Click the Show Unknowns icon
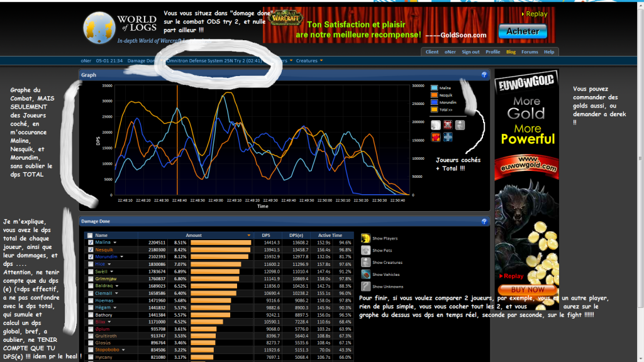 365,287
